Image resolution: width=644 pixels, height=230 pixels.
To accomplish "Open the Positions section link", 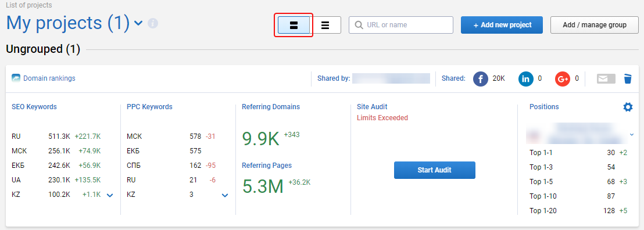I will pos(544,107).
